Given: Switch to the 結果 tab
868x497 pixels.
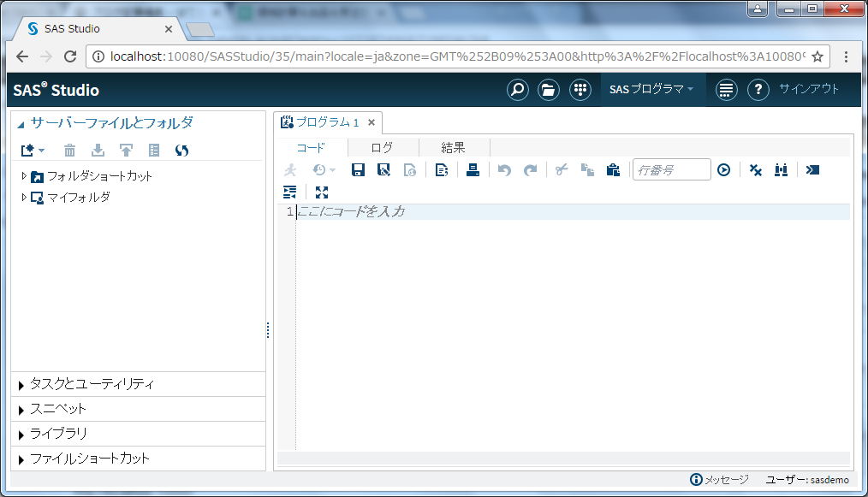Looking at the screenshot, I should (x=453, y=148).
